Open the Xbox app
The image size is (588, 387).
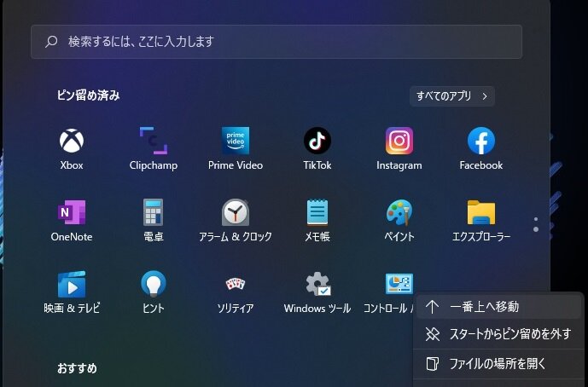[x=71, y=149]
